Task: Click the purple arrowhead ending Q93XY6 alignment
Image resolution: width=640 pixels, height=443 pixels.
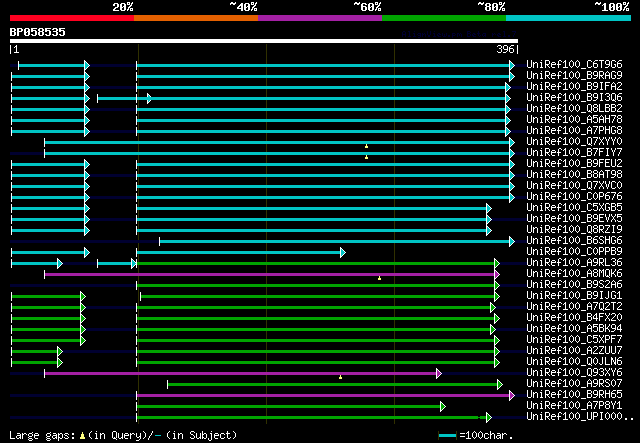Action: (439, 374)
